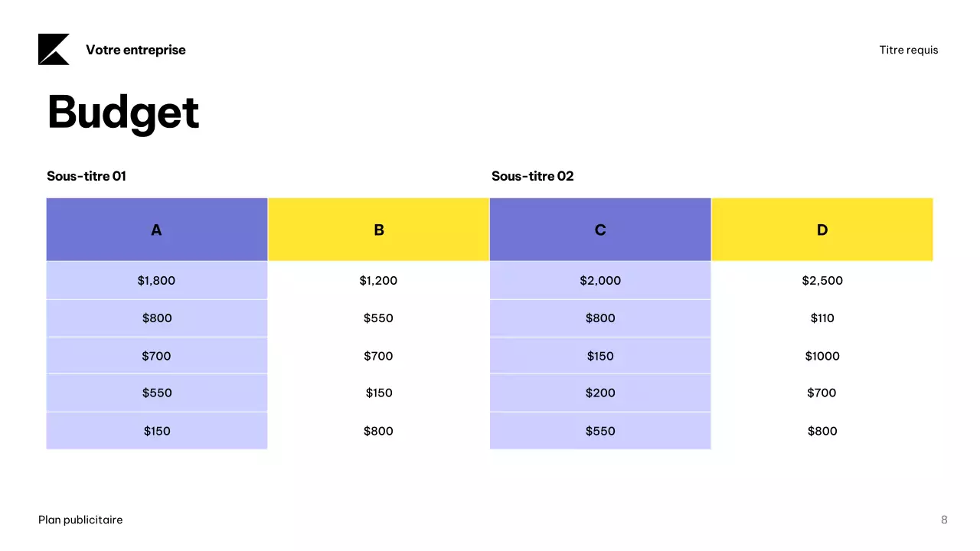Click the $800 cell in column B
Screen dimensions: 980x551
pyautogui.click(x=378, y=431)
